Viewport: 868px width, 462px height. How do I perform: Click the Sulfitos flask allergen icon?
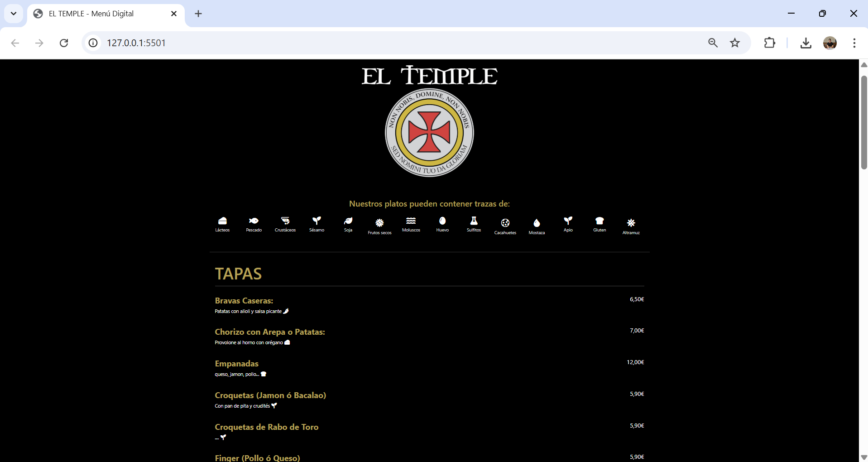474,221
